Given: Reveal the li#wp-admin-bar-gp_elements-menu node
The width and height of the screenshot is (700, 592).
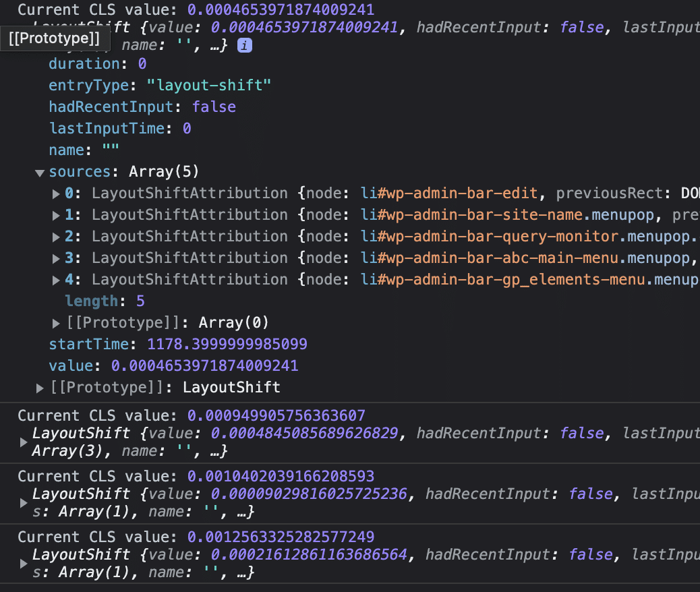Looking at the screenshot, I should 513,280.
